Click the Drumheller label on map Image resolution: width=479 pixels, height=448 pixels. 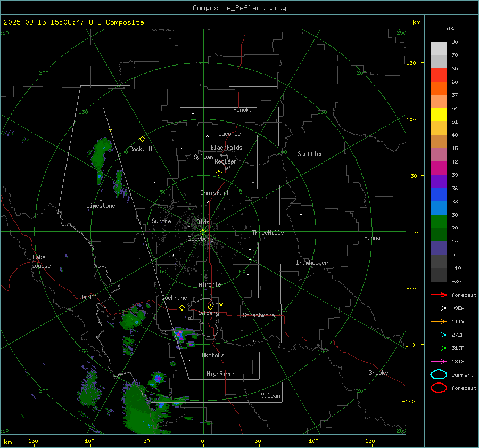[312, 263]
